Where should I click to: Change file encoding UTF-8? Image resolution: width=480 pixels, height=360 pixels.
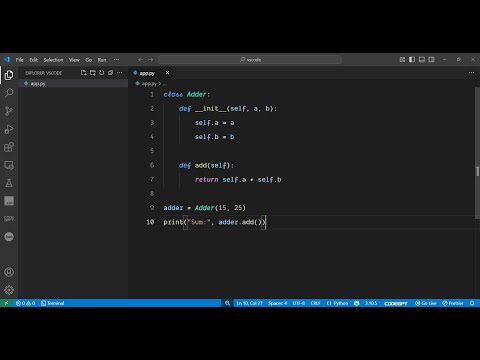(299, 303)
